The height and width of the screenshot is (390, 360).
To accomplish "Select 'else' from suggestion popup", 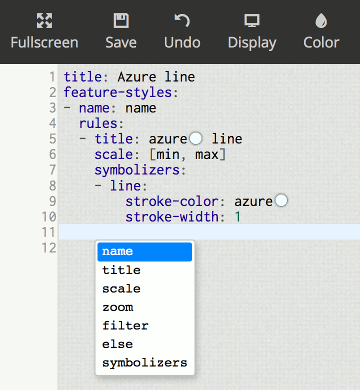I will 145,344.
